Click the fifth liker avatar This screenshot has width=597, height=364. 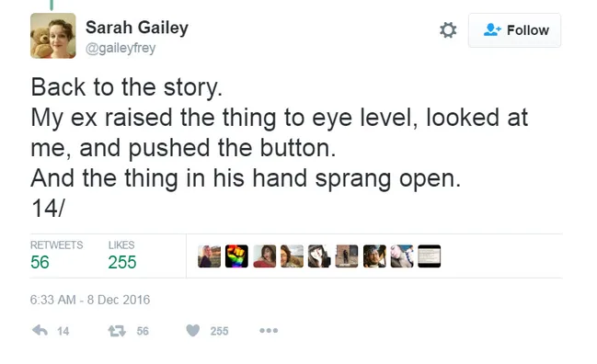(319, 256)
